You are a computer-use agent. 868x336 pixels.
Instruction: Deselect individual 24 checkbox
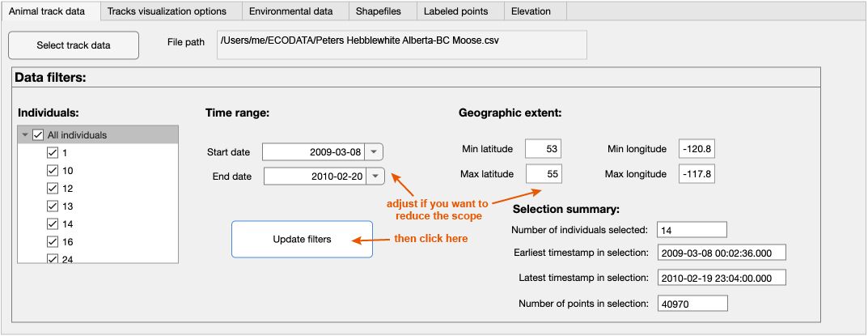click(x=53, y=259)
